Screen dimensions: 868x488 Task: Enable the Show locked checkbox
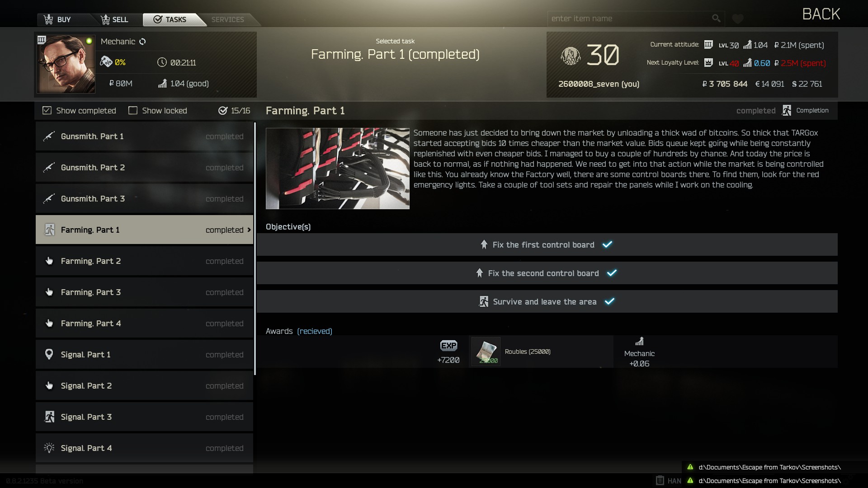(133, 111)
